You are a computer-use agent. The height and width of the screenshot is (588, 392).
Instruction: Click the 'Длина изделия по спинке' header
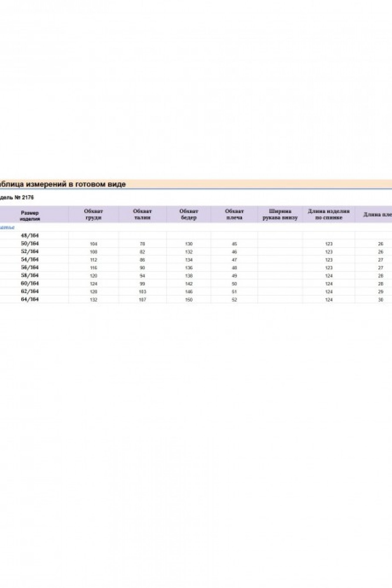[x=328, y=214]
